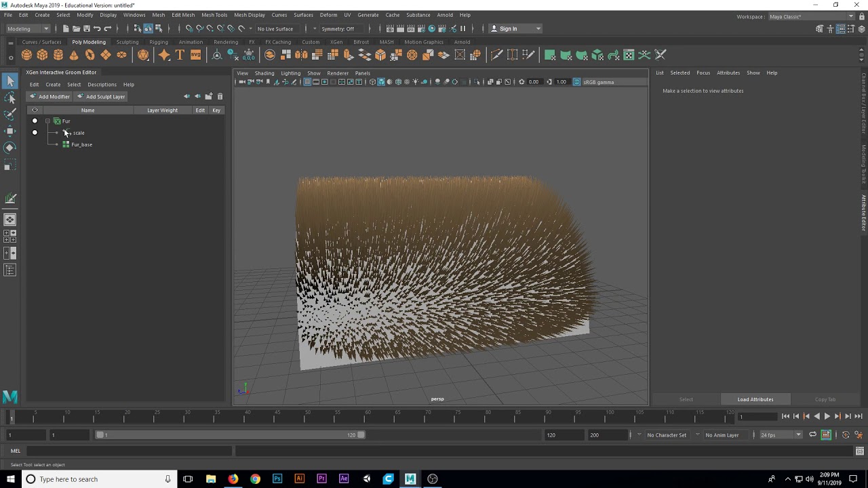Viewport: 868px width, 488px height.
Task: Create a polygon cube from shelf
Action: click(42, 55)
